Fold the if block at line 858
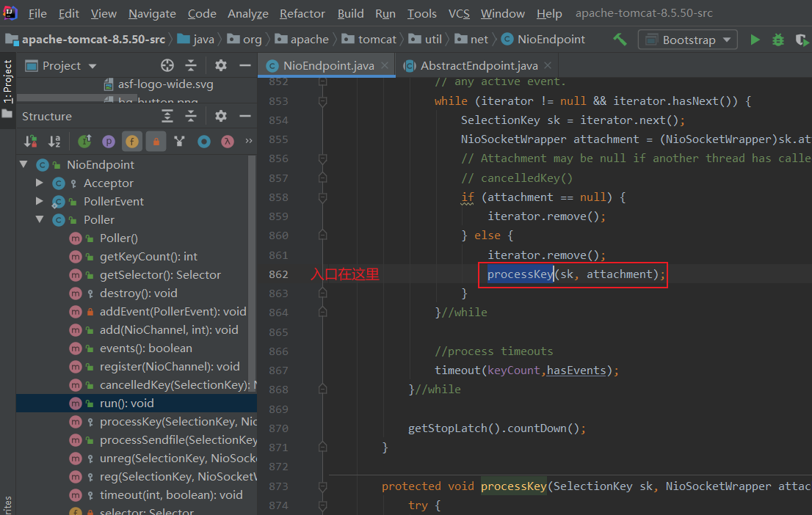Screen dimensions: 812x515 point(322,197)
